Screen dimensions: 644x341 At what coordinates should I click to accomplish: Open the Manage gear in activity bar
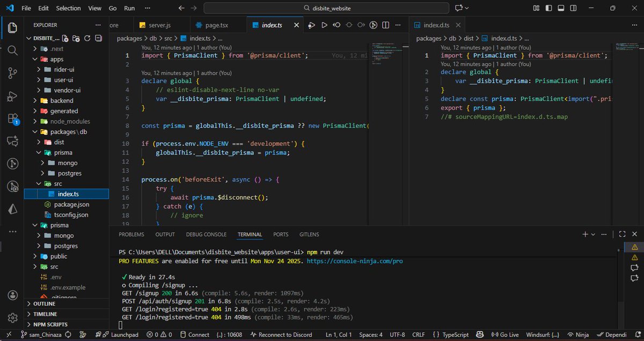click(12, 317)
